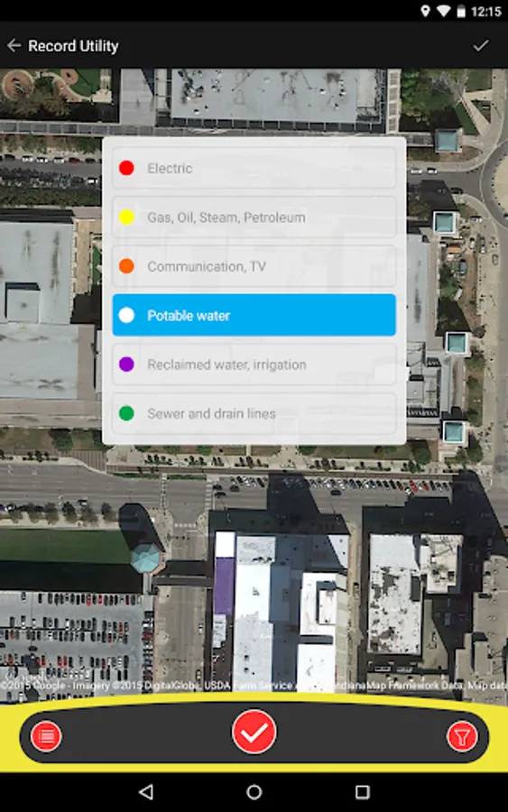
Task: Tap the Android home circle button
Action: [x=254, y=791]
